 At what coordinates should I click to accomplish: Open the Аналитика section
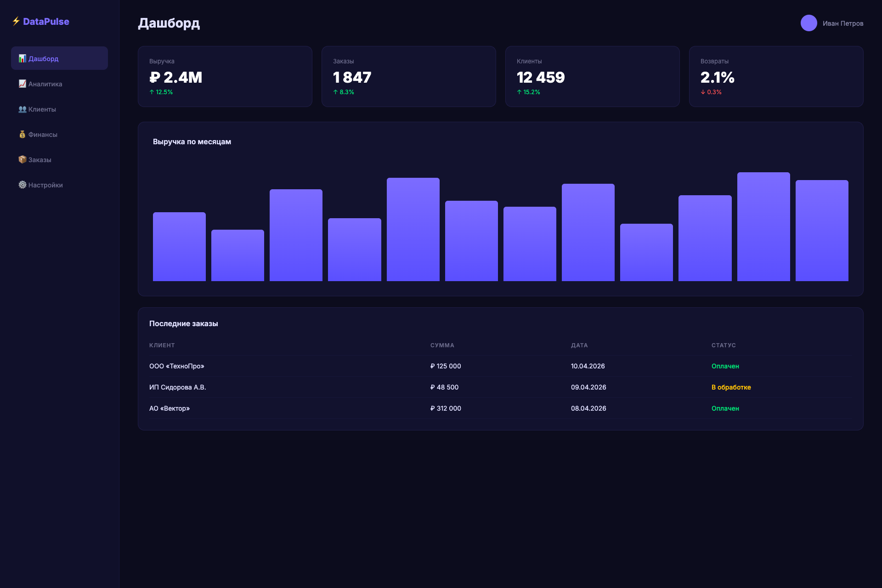pyautogui.click(x=45, y=84)
